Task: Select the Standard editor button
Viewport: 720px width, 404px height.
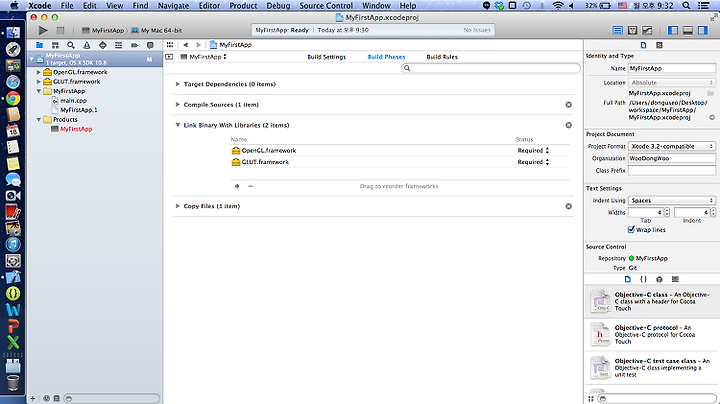Action: point(618,30)
